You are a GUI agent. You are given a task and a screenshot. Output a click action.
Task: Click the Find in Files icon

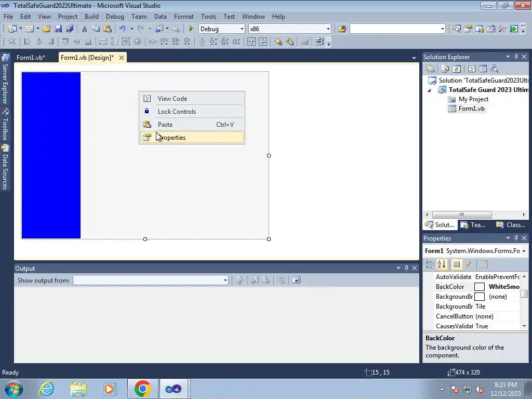pos(342,29)
